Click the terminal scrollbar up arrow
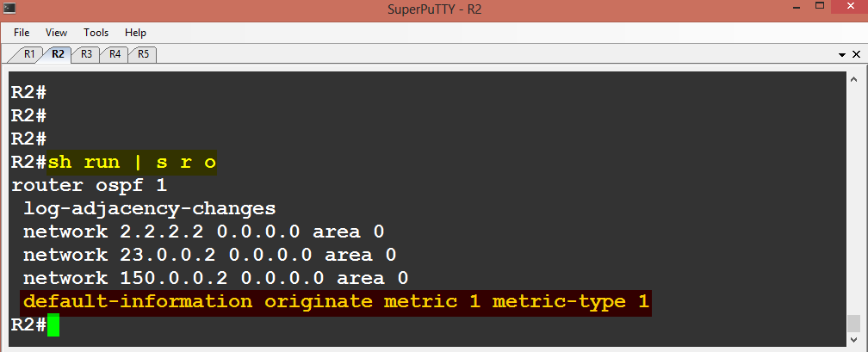The height and width of the screenshot is (352, 868). 853,80
